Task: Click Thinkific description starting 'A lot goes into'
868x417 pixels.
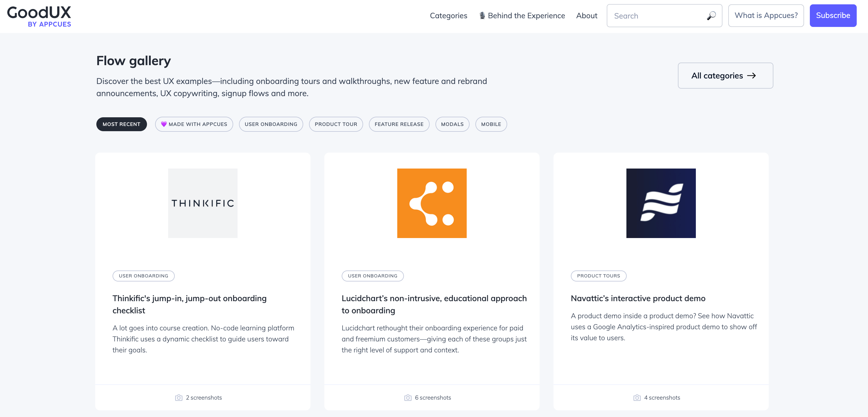Action: click(x=203, y=339)
